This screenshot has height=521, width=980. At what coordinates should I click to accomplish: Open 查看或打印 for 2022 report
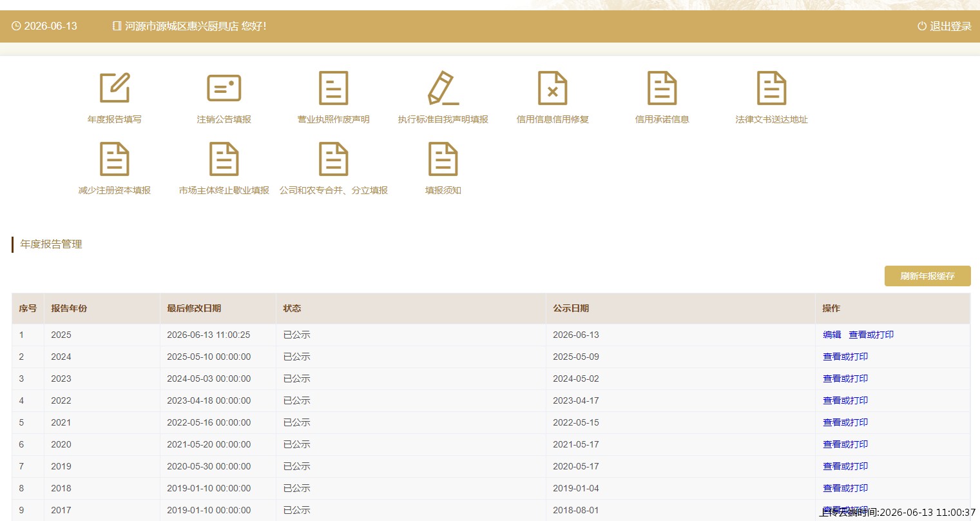845,400
